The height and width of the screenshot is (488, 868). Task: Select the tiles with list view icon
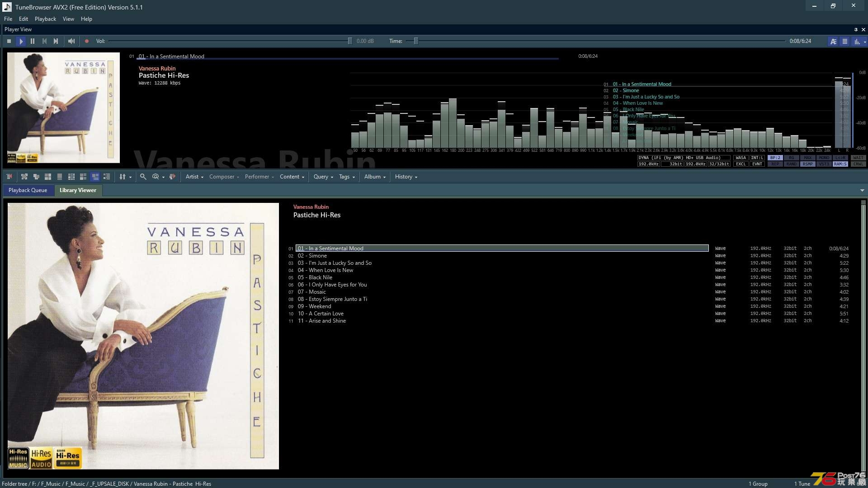click(83, 177)
